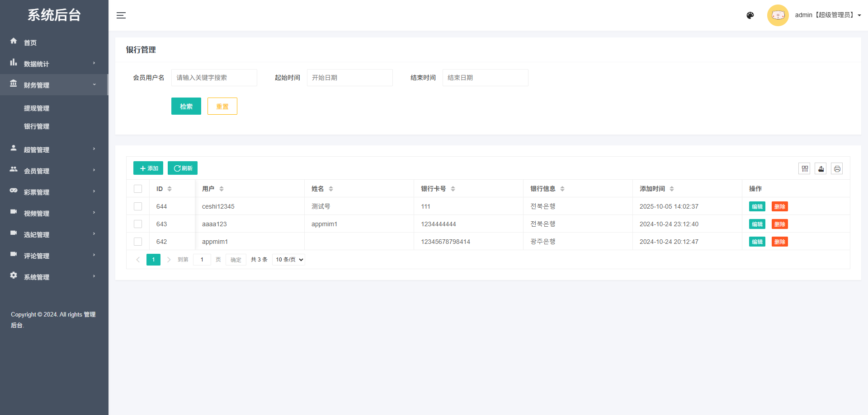Check the row checkbox for ID 644
The image size is (868, 415).
click(138, 206)
